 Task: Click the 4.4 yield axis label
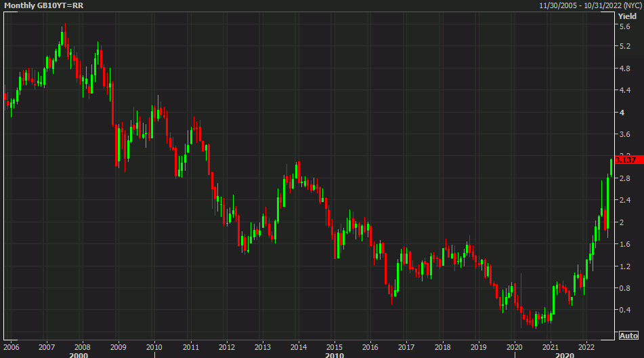tap(624, 90)
